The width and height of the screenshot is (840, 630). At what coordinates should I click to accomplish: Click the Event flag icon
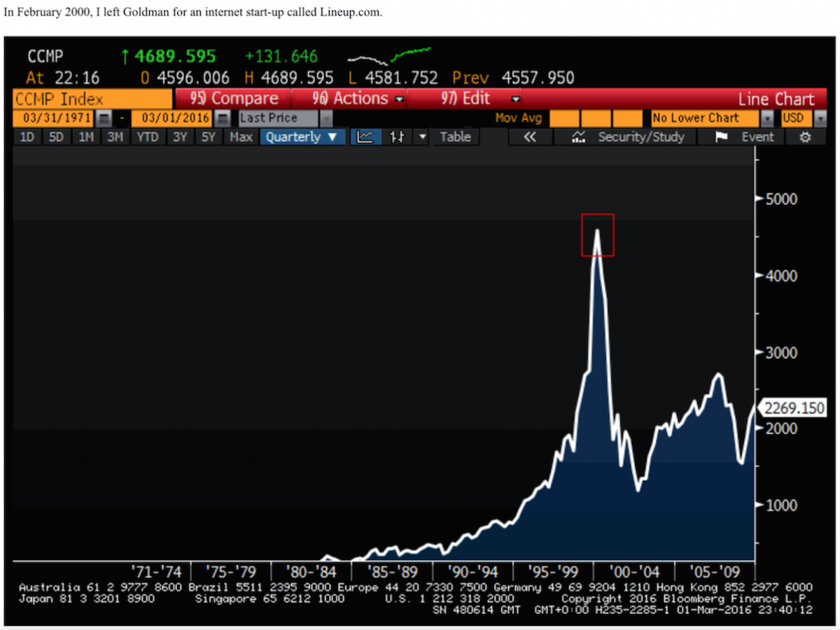pos(722,137)
